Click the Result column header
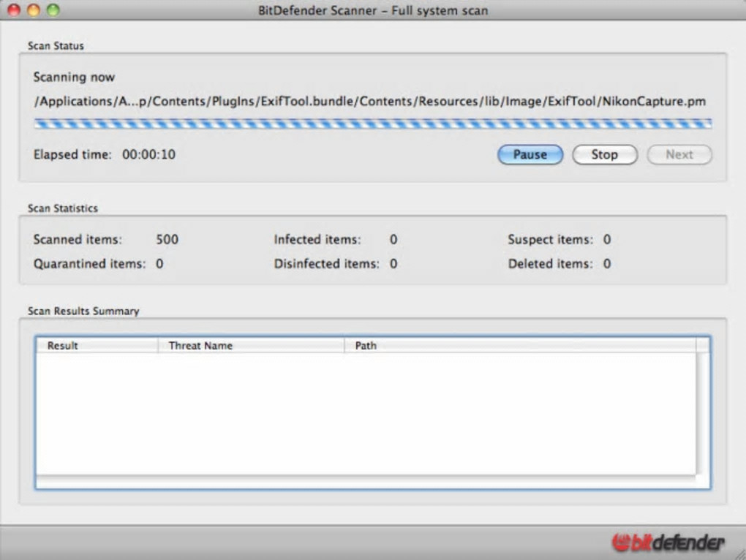Image resolution: width=746 pixels, height=560 pixels. click(x=97, y=346)
